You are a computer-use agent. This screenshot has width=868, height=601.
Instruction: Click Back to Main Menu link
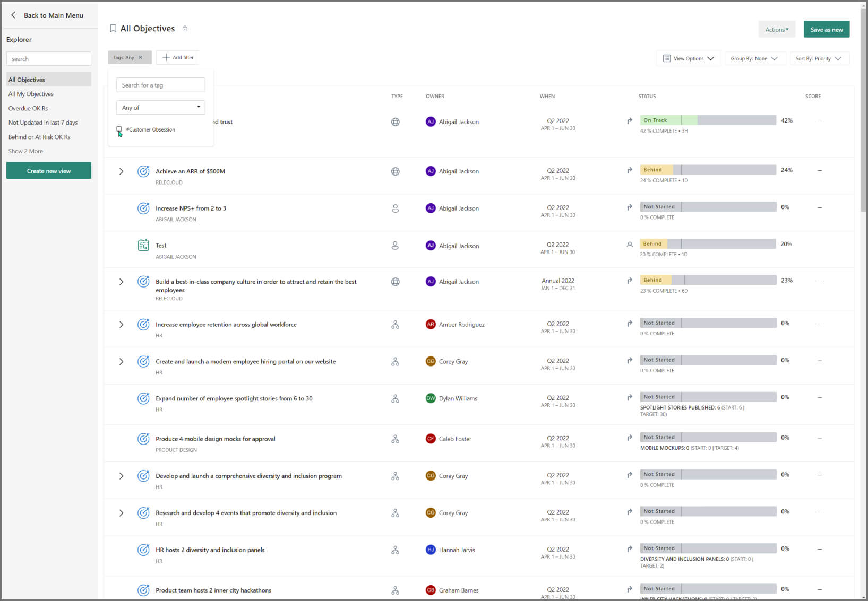tap(53, 15)
